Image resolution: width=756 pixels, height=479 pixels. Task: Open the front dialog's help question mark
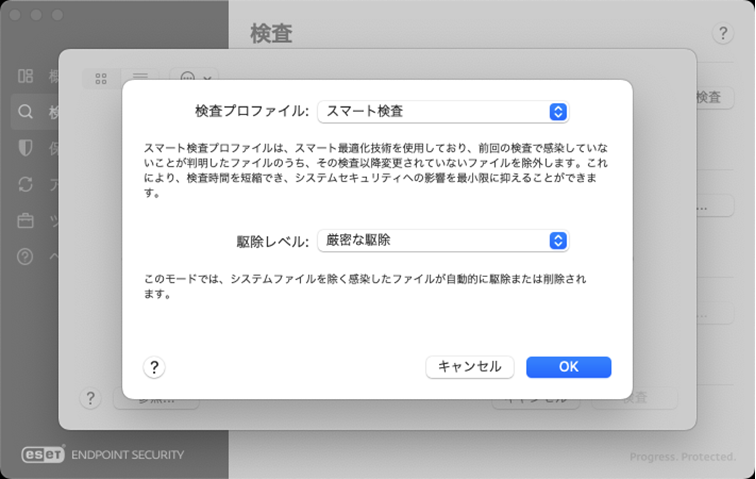coord(154,368)
